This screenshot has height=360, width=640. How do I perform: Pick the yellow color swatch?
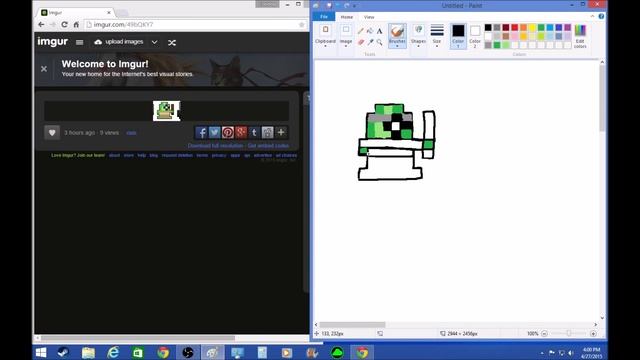pyautogui.click(x=532, y=27)
